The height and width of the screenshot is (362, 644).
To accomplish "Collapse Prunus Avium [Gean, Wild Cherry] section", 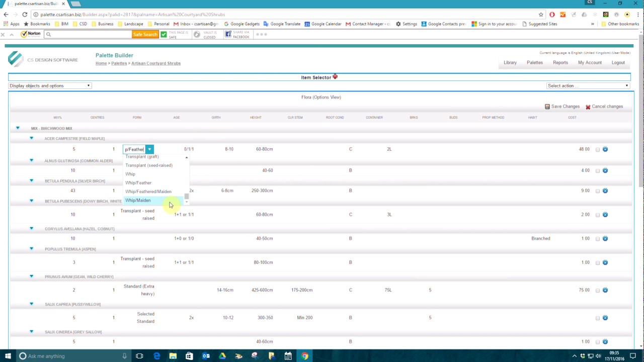I will coord(31,277).
